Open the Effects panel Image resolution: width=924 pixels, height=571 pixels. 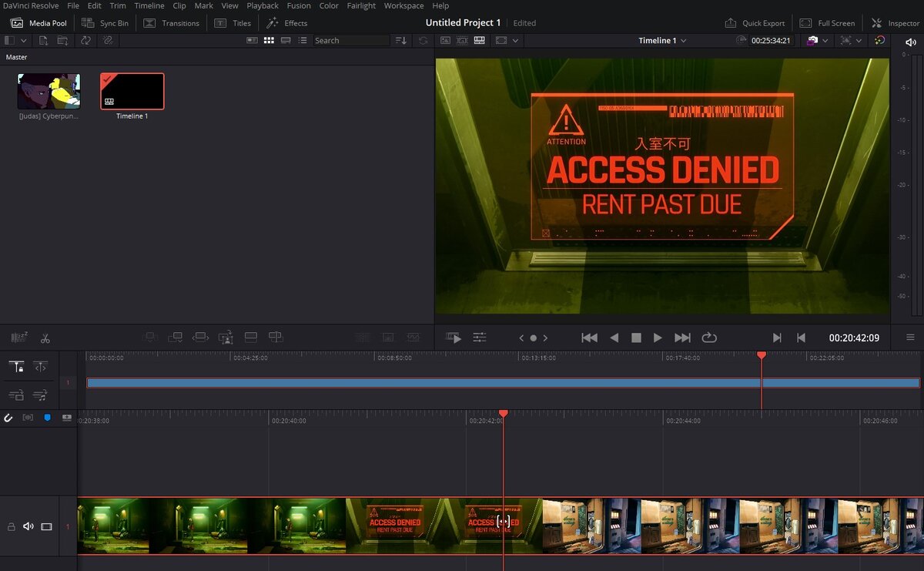tap(286, 23)
